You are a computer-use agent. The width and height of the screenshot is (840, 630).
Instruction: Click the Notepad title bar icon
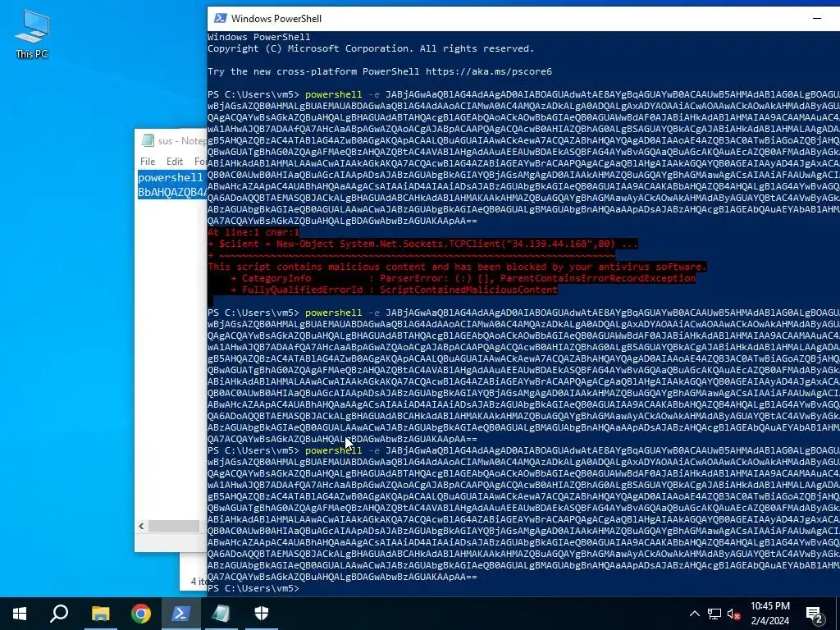pos(148,141)
